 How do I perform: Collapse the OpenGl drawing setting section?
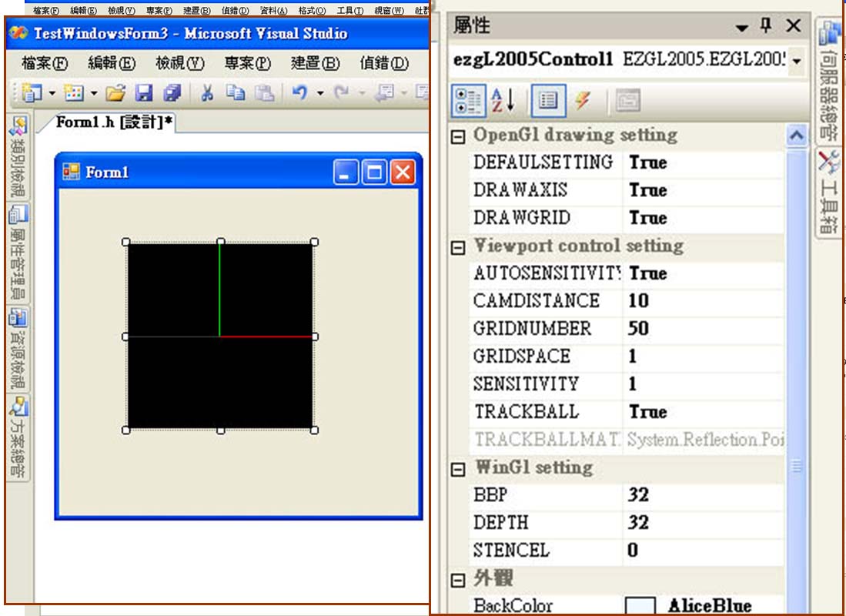click(x=458, y=136)
